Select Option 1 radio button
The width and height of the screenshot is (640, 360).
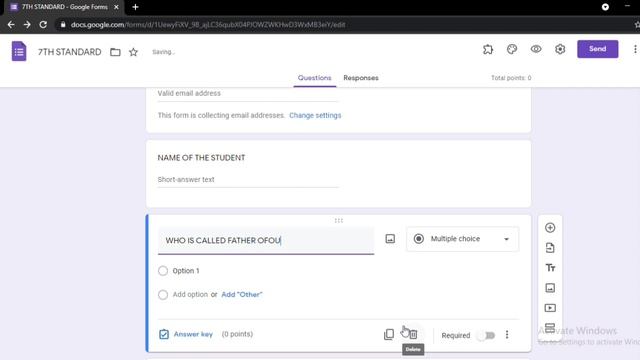point(163,271)
